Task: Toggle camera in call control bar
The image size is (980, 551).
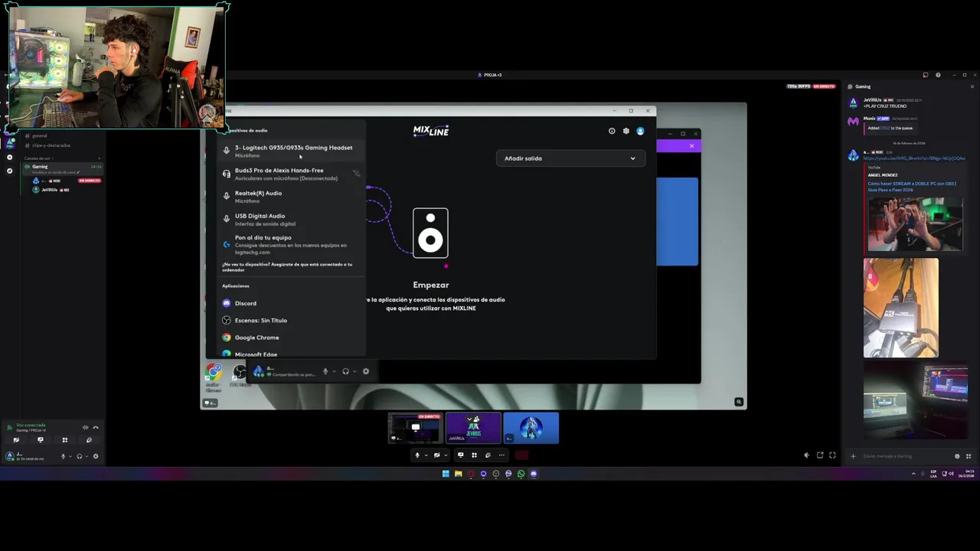Action: pyautogui.click(x=437, y=455)
